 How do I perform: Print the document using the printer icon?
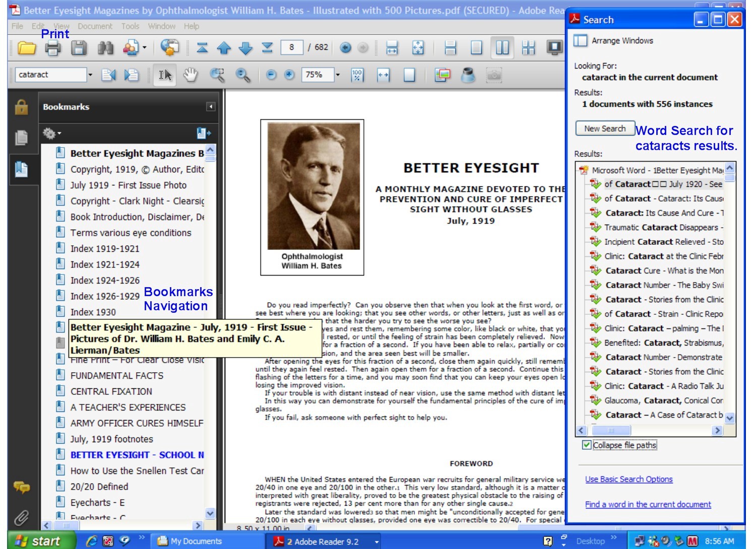53,48
